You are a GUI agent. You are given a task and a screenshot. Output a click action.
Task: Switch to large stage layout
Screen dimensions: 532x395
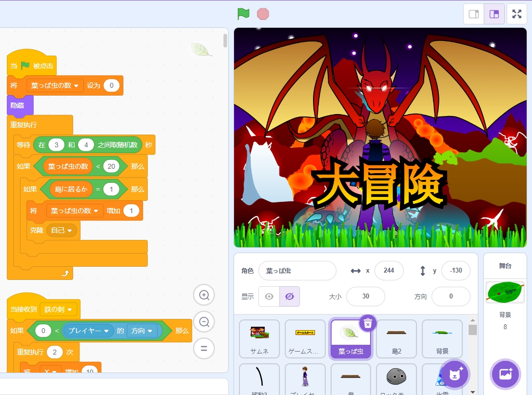click(494, 14)
